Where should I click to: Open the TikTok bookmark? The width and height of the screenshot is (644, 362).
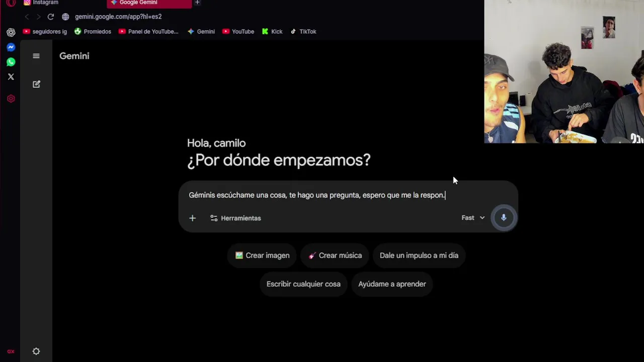tap(303, 31)
